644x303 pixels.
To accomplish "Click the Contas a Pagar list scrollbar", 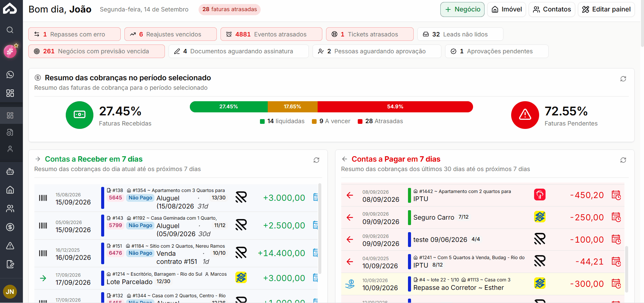I will click(626, 269).
